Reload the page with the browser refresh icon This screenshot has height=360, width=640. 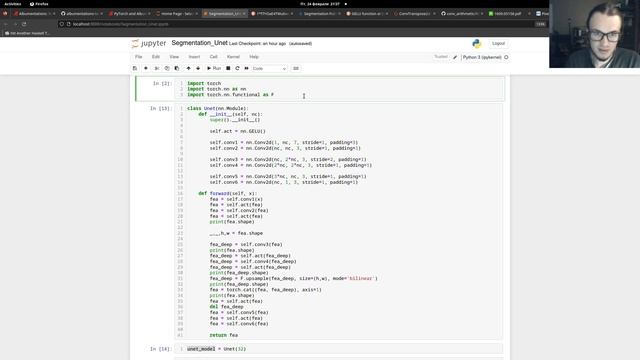[x=24, y=24]
